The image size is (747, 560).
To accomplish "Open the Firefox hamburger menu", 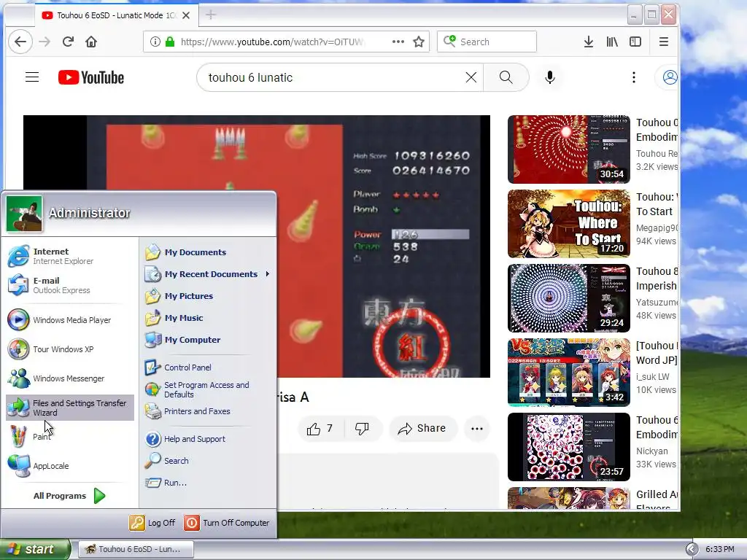I will tap(664, 42).
